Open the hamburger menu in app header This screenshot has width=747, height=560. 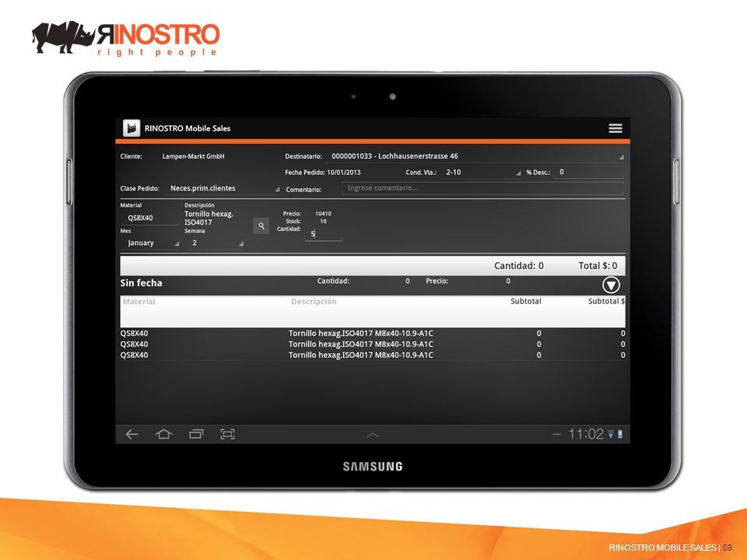tap(615, 128)
